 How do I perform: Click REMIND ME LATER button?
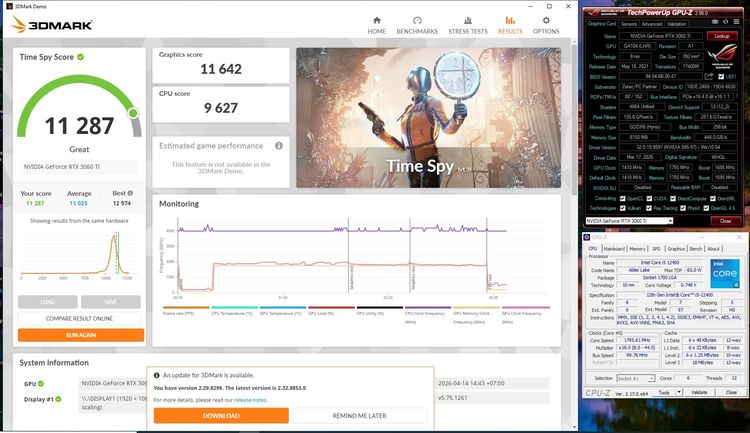click(x=359, y=416)
